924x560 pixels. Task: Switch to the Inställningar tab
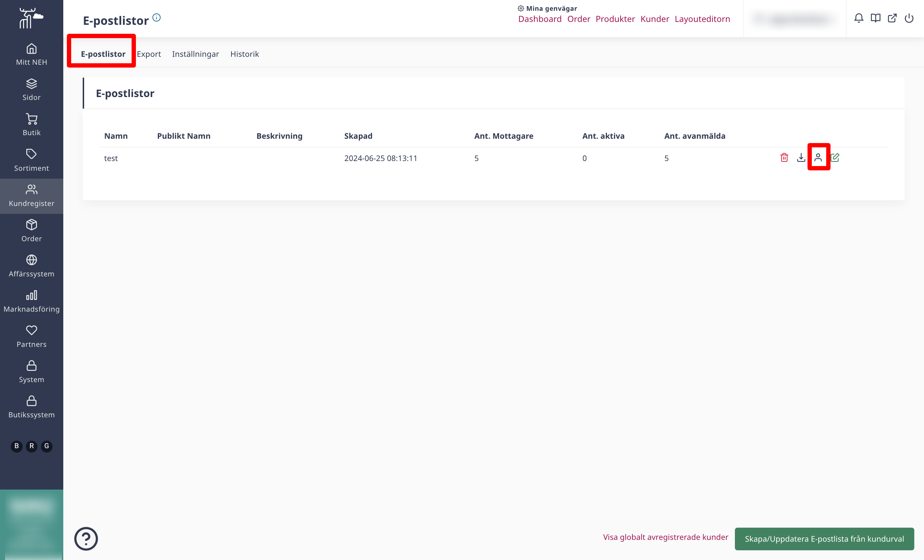pyautogui.click(x=195, y=54)
